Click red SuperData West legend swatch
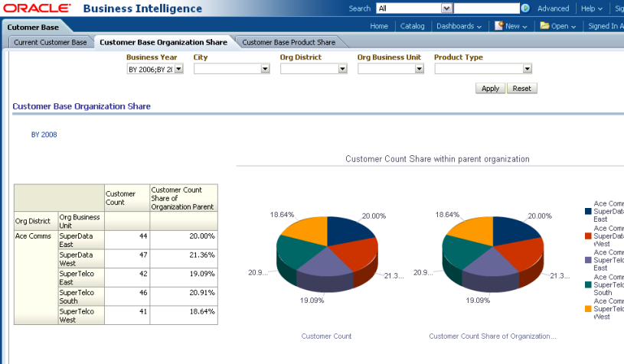Image resolution: width=624 pixels, height=364 pixels. coord(588,236)
